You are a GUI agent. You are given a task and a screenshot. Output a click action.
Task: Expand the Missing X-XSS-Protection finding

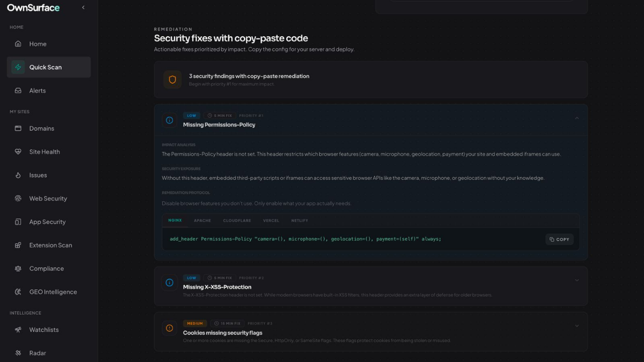[577, 280]
